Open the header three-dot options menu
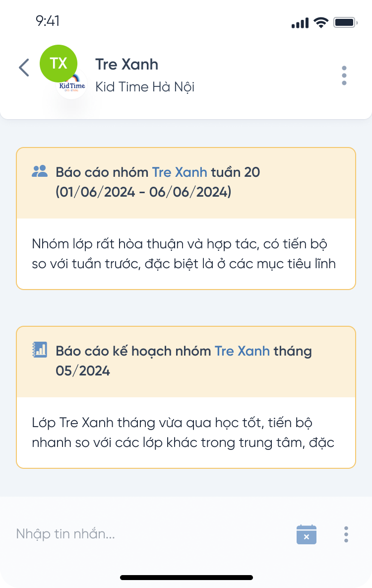The width and height of the screenshot is (372, 588). pos(344,75)
